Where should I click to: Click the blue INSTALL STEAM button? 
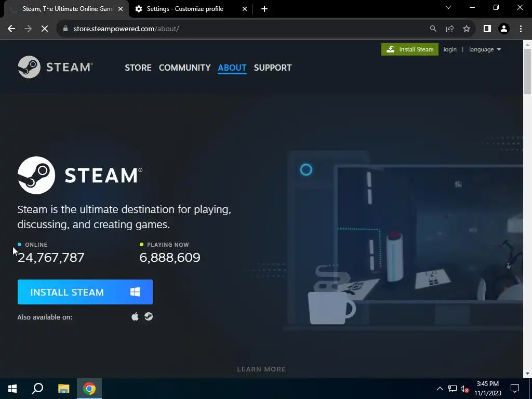click(x=85, y=292)
